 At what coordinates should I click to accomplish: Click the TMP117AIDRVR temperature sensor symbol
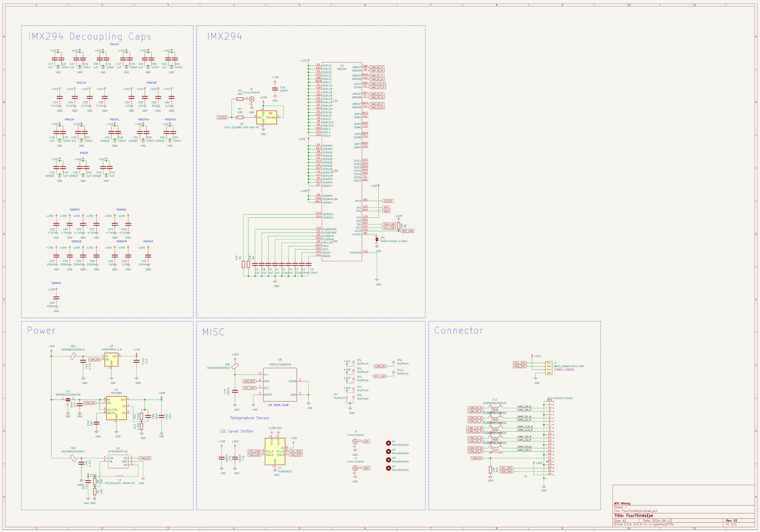tap(280, 384)
